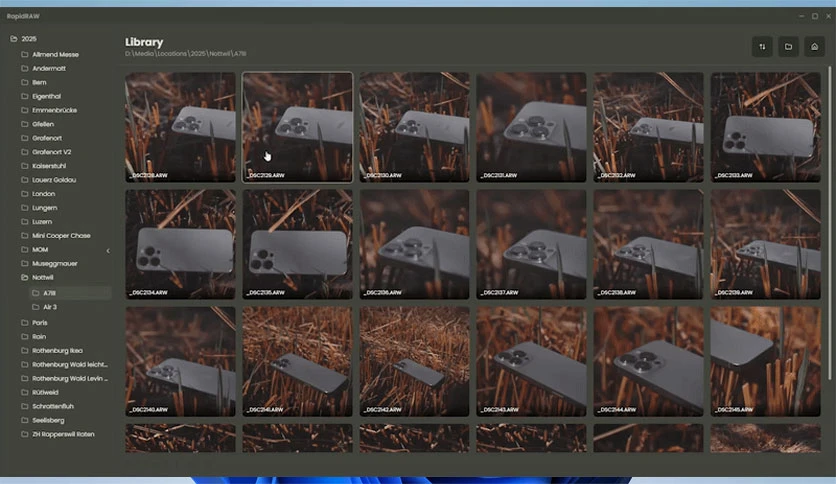Click the folder icon beside Andermatt
The width and height of the screenshot is (836, 484).
(25, 68)
